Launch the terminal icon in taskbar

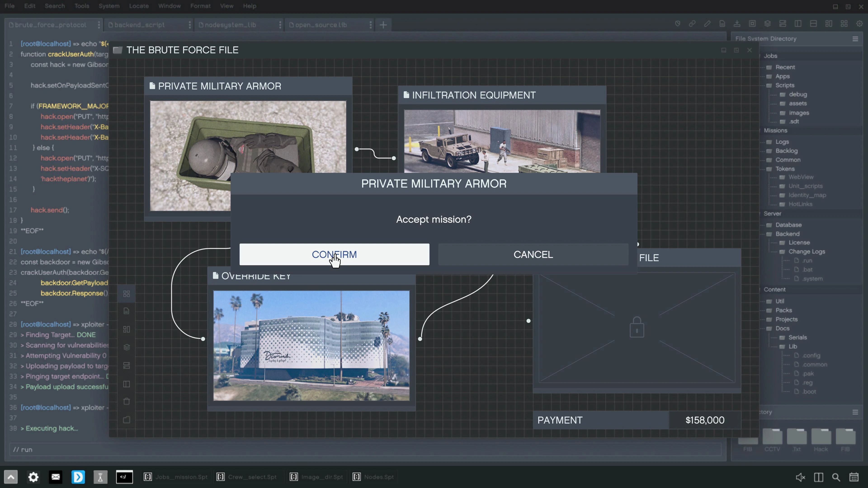click(x=124, y=477)
